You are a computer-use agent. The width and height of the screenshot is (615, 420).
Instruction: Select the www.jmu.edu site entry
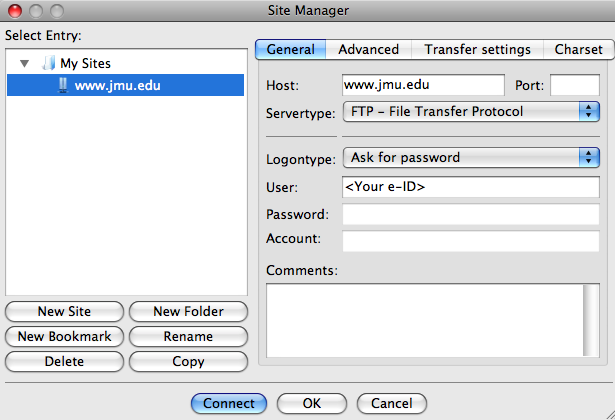pyautogui.click(x=126, y=85)
